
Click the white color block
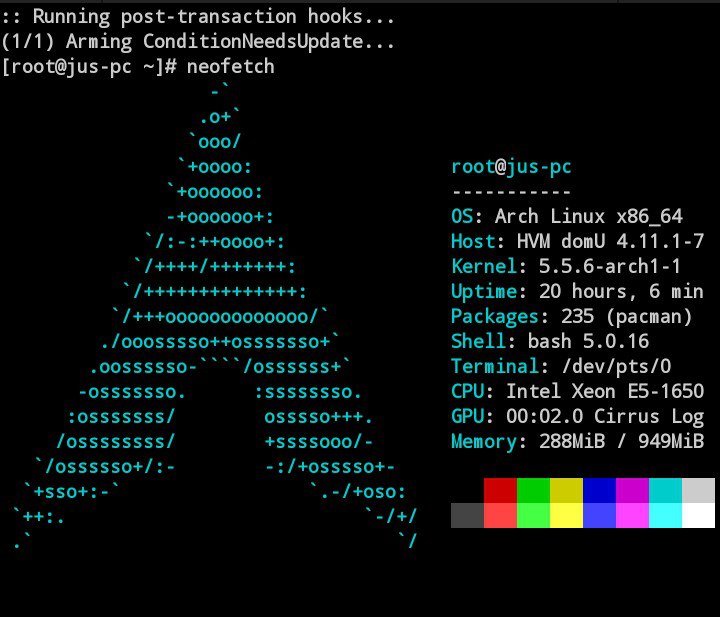click(698, 516)
